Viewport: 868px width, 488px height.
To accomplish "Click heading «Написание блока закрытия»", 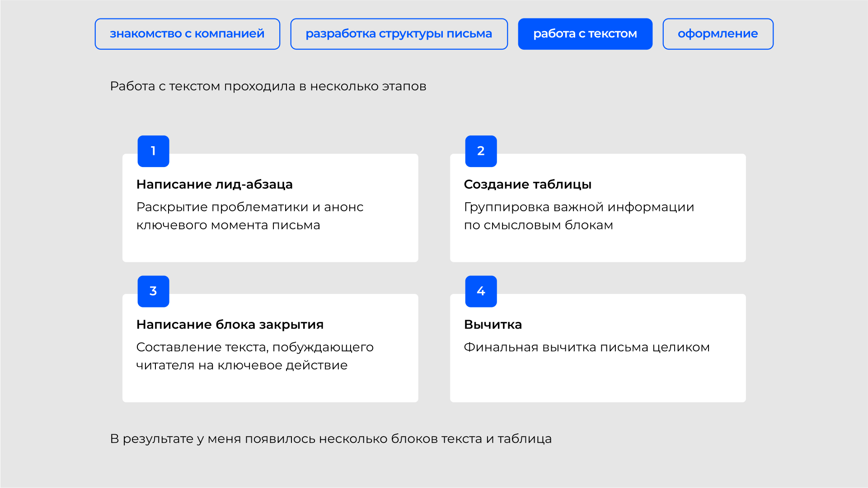I will point(230,324).
